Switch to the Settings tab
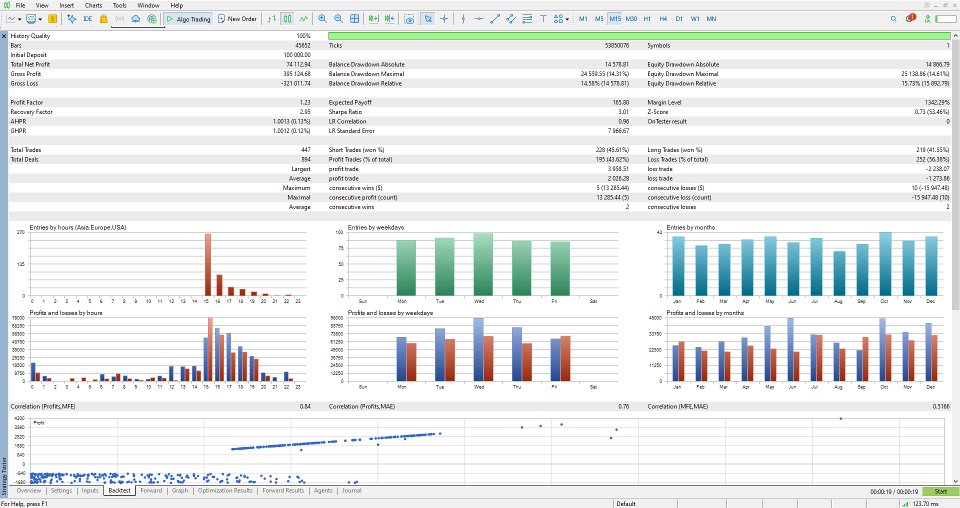960x508 pixels. tap(61, 491)
